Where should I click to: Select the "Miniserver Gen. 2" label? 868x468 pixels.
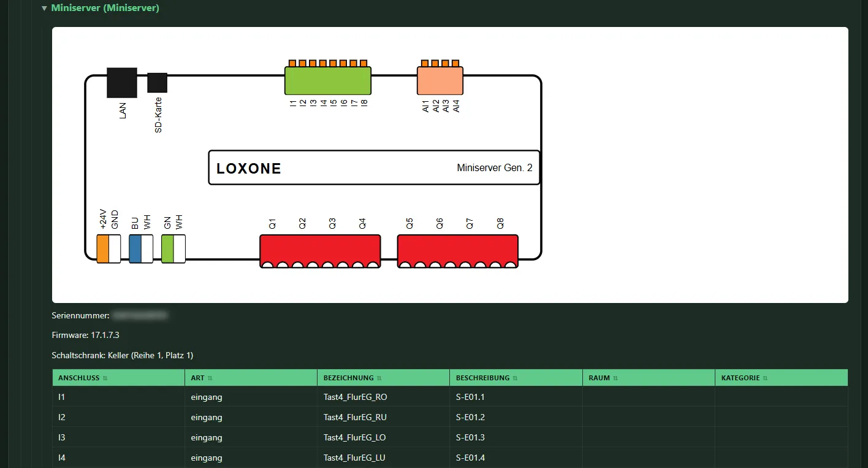point(495,168)
